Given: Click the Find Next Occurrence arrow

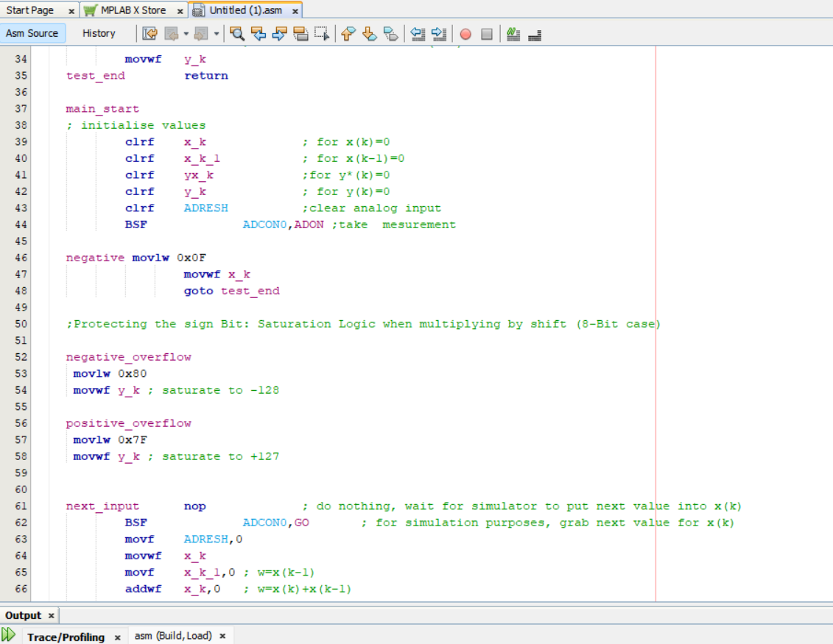Looking at the screenshot, I should tap(280, 34).
